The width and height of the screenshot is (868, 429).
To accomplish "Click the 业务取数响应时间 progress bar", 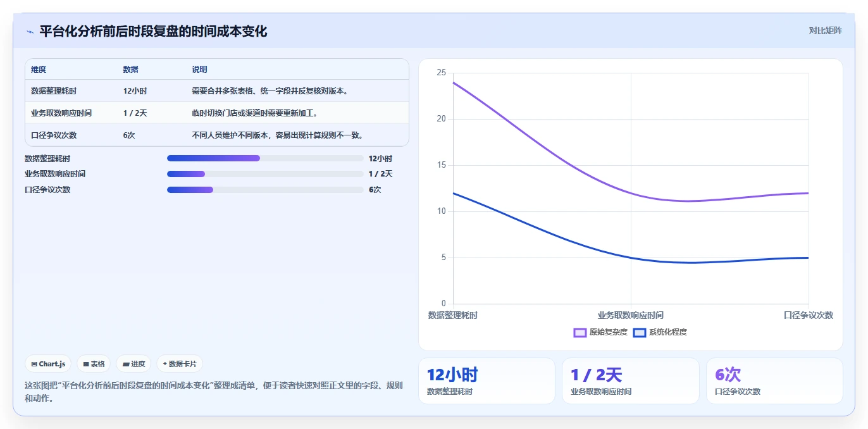I will (x=265, y=174).
